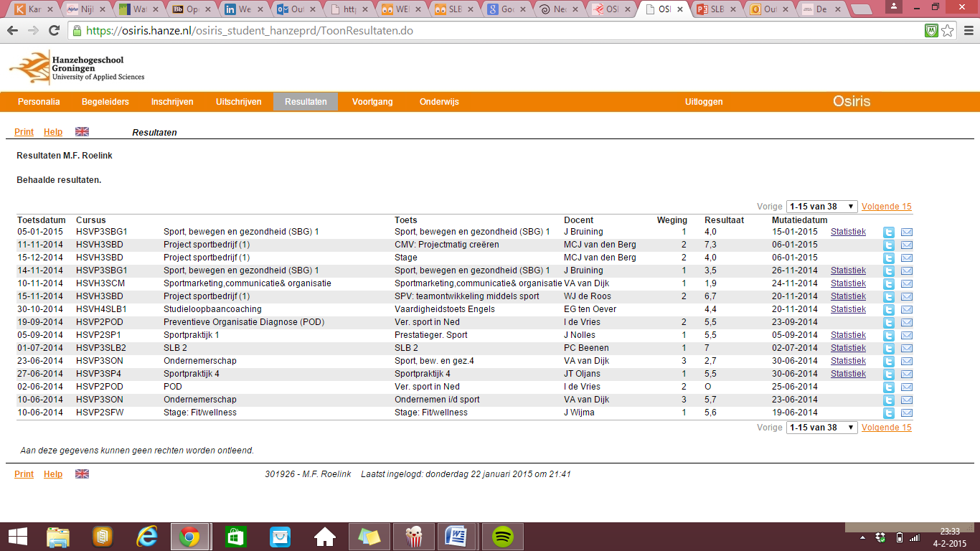The width and height of the screenshot is (980, 551).
Task: Click Twitter icon for Stage: Fit/wellness row
Action: (x=889, y=413)
